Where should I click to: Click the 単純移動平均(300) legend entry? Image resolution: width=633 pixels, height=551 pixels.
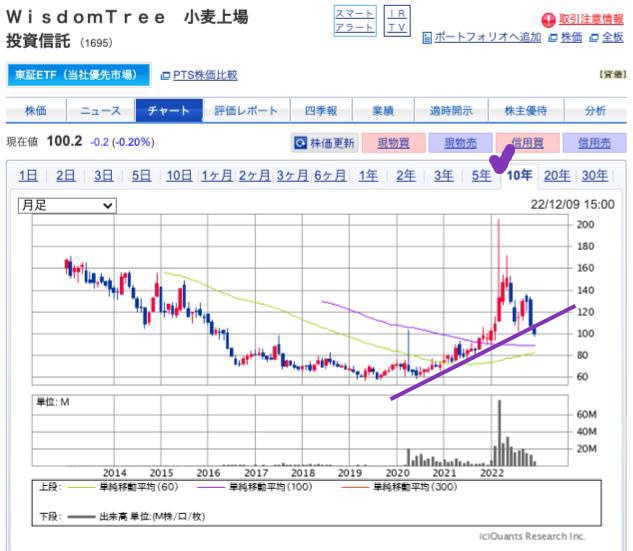point(399,487)
